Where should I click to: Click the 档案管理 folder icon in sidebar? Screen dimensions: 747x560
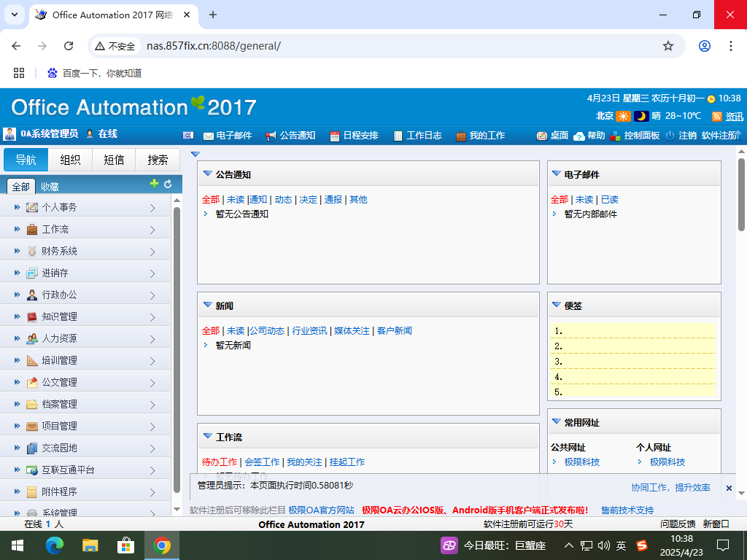tap(32, 404)
